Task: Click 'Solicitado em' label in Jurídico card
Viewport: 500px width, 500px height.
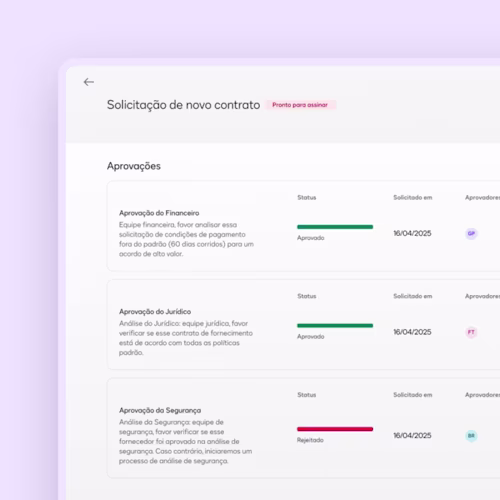Action: click(x=413, y=296)
